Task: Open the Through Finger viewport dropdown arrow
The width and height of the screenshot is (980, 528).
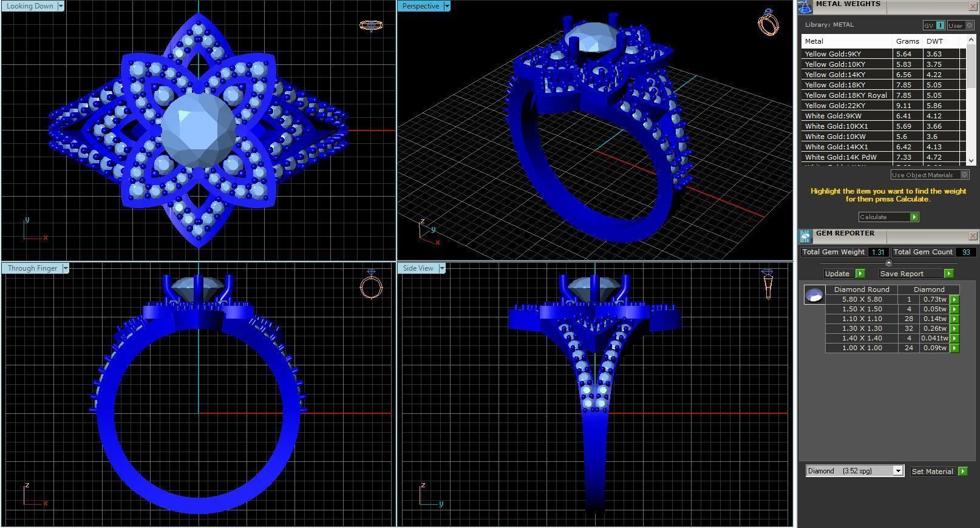Action: [x=66, y=268]
